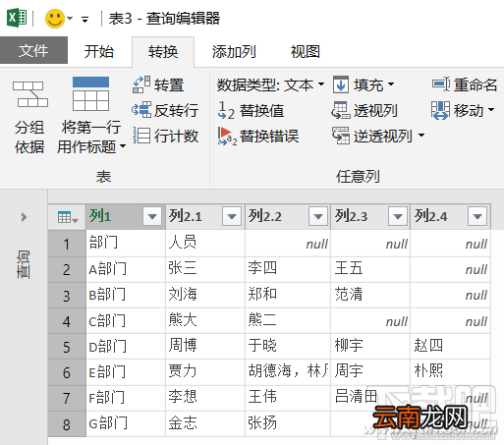Screen dimensions: 504x445
Task: Click the 替换错误 icon
Action: click(227, 136)
